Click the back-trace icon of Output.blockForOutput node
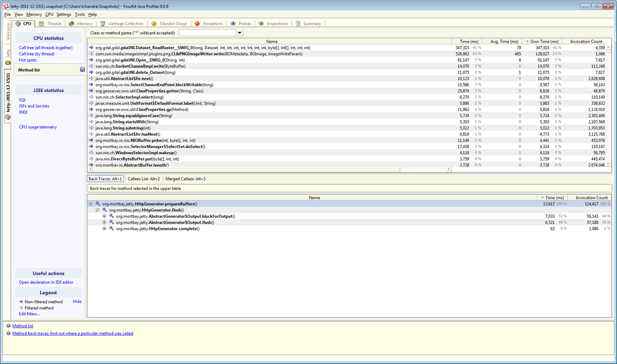617x364 pixels. pos(112,216)
